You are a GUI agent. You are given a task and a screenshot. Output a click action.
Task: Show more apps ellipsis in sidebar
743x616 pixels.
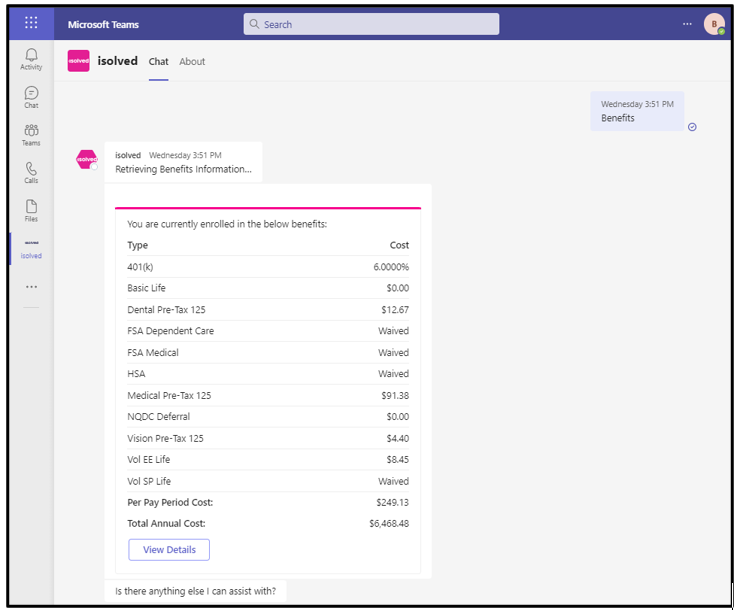pos(31,287)
